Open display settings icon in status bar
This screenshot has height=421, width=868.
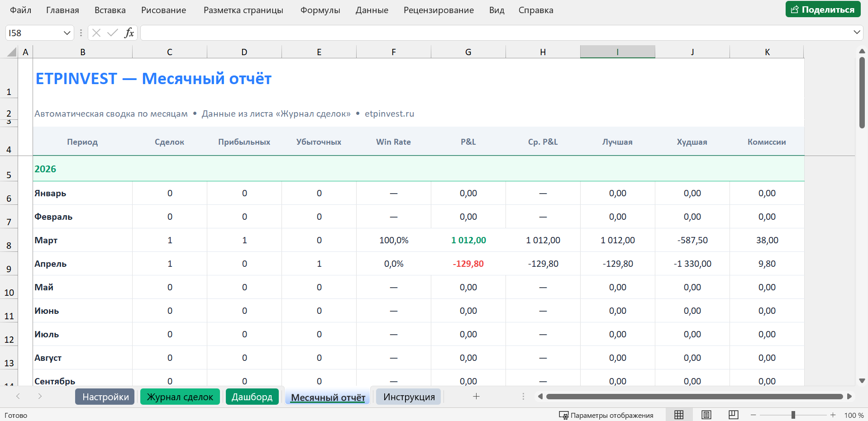[x=563, y=415]
